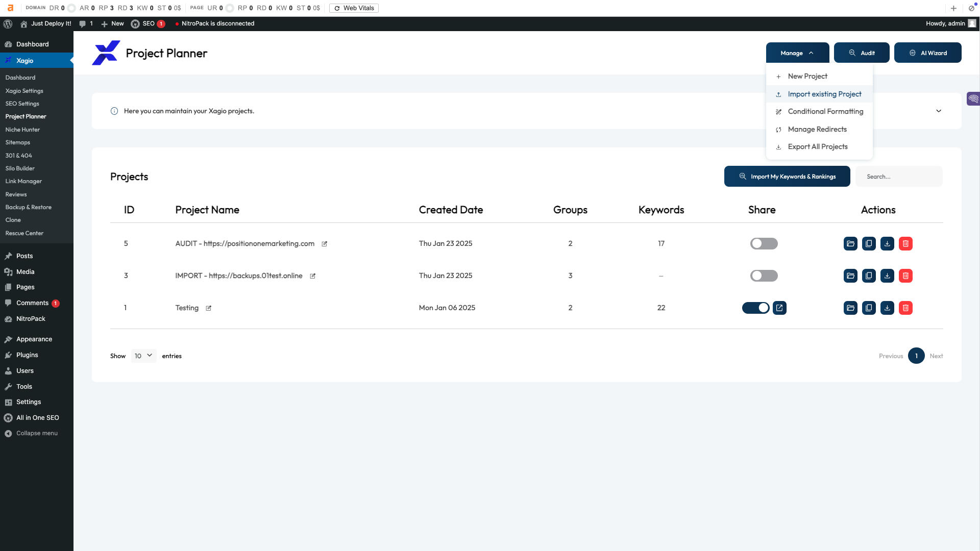This screenshot has height=551, width=980.
Task: Click admin avatar next to Howdy, admin
Action: [x=972, y=23]
